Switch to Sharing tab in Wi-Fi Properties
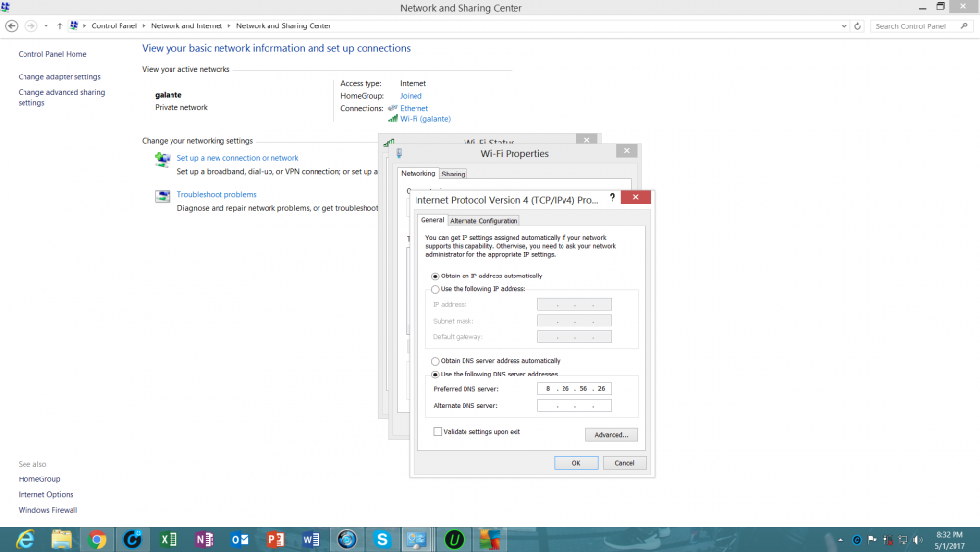Image resolution: width=980 pixels, height=552 pixels. pos(453,174)
